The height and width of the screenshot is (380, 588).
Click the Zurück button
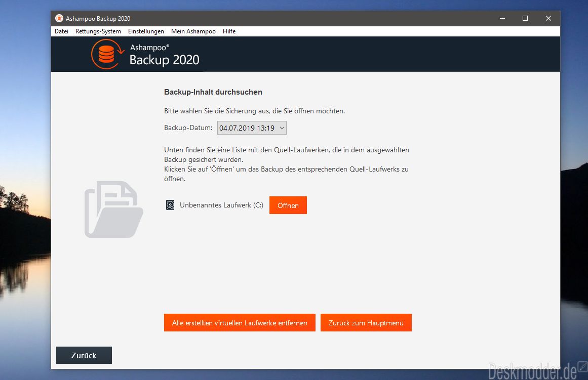click(x=84, y=355)
